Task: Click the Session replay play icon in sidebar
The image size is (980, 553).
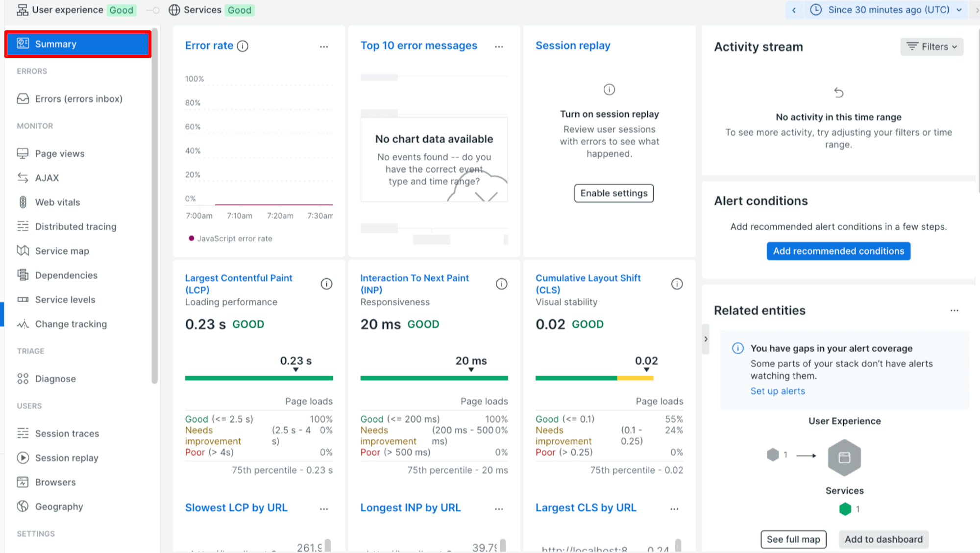Action: (23, 458)
